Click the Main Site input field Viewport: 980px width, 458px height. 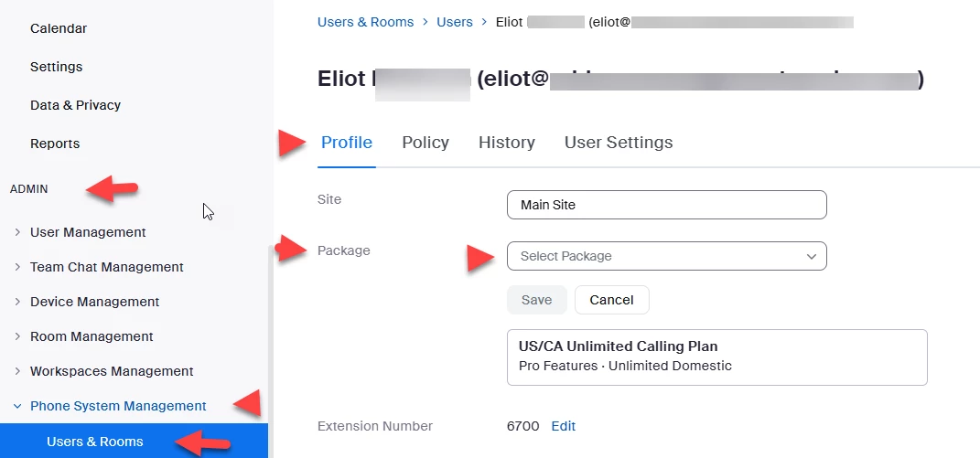point(665,205)
